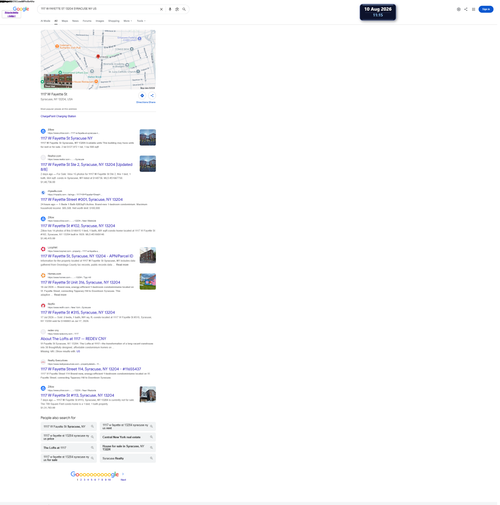Go to Next results page

point(123,480)
